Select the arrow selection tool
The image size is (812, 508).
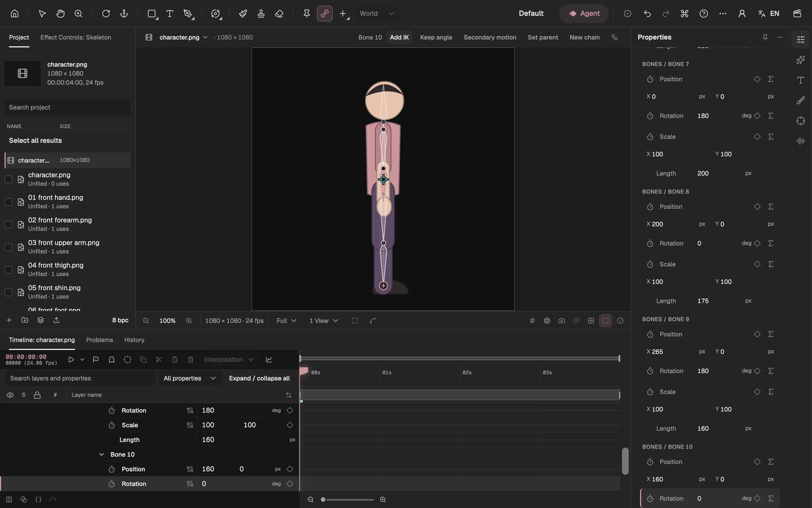(42, 14)
